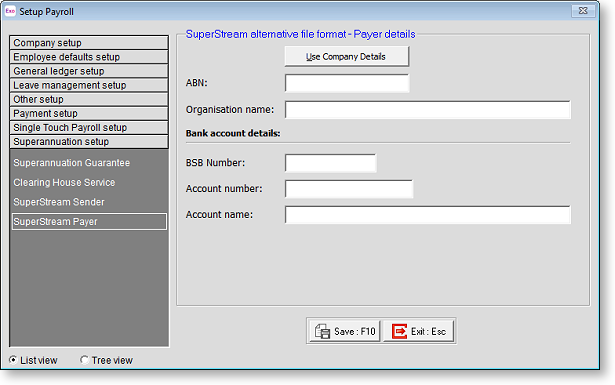615x385 pixels.
Task: Expand the General ledger setup section
Action: click(x=89, y=71)
